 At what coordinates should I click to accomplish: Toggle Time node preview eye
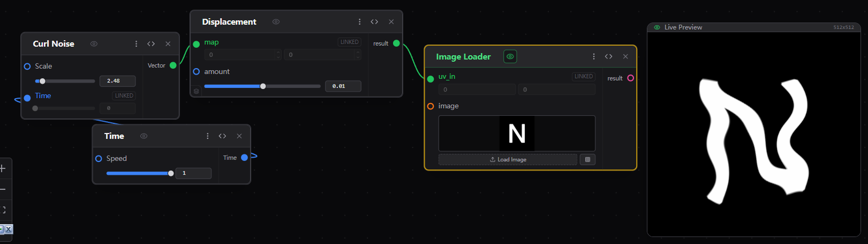click(144, 136)
